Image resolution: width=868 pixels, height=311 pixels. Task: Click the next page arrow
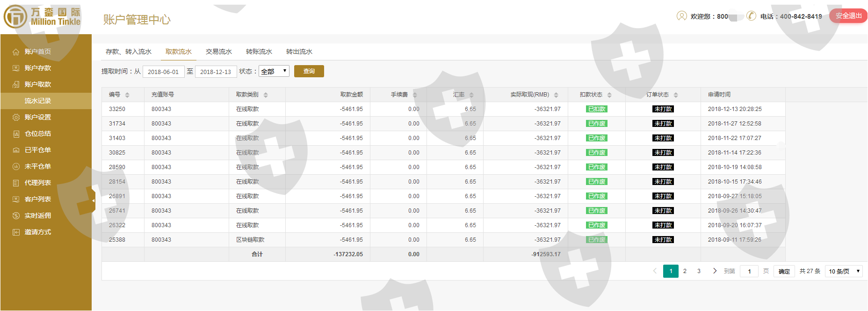pyautogui.click(x=715, y=271)
